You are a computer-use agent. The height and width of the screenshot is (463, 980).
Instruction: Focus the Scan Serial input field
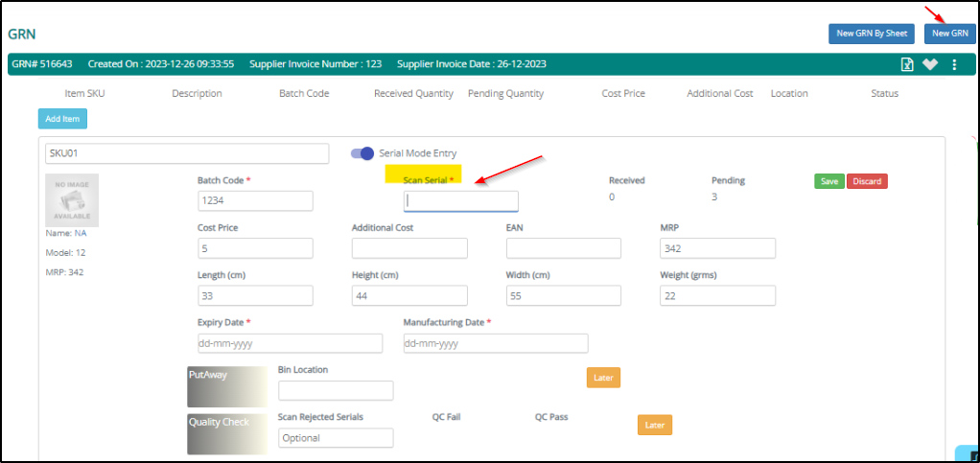click(x=460, y=200)
